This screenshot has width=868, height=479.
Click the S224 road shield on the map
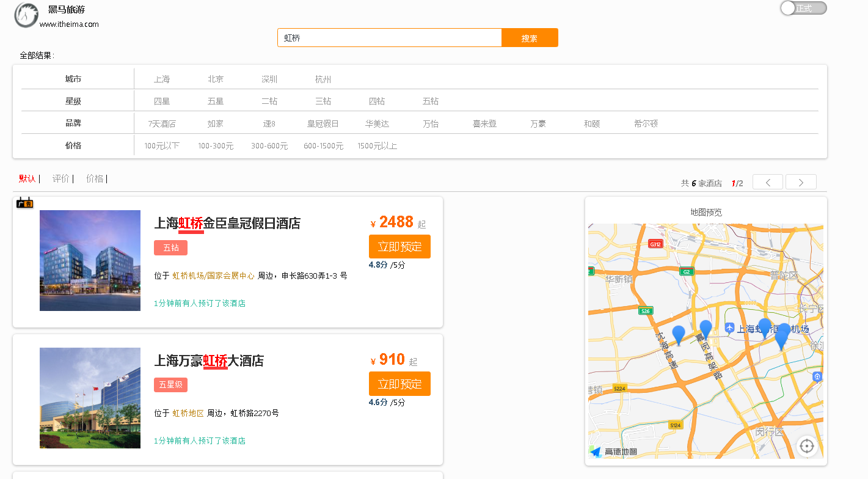pyautogui.click(x=619, y=388)
